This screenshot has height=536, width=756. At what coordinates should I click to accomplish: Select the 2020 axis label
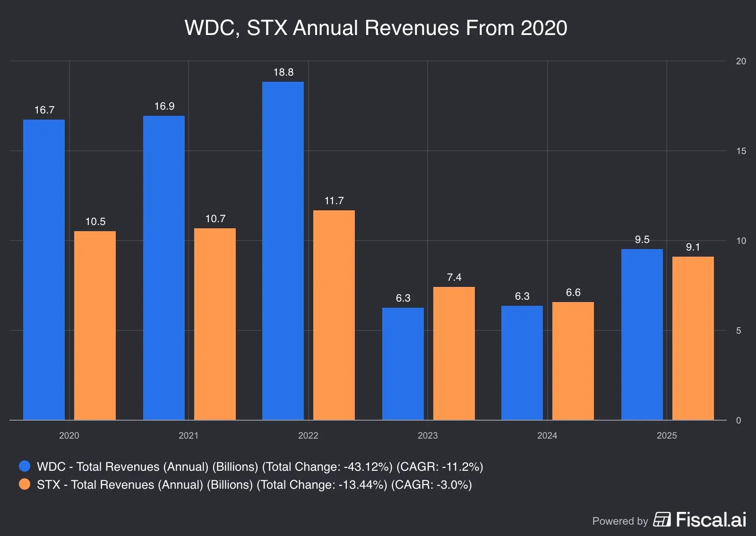[69, 436]
